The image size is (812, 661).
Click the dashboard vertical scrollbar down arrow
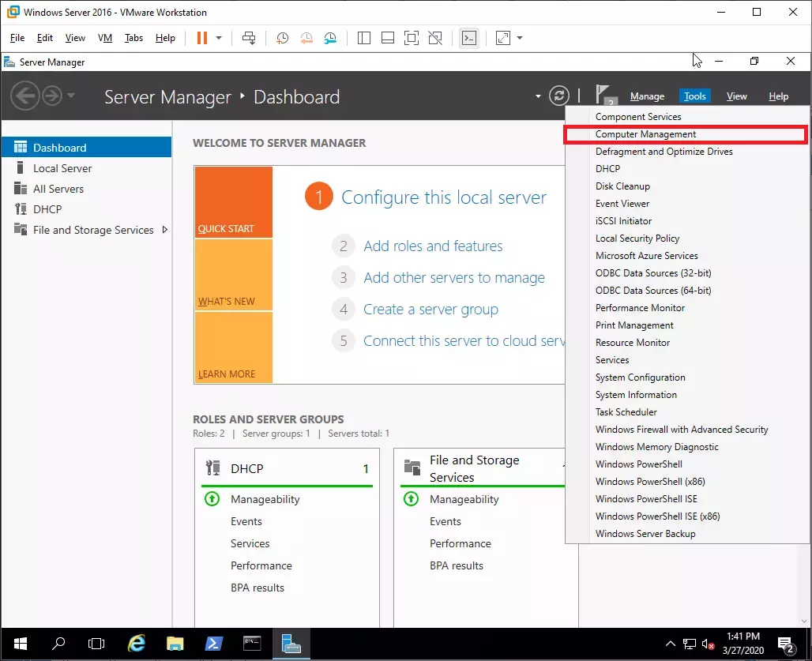[x=804, y=622]
